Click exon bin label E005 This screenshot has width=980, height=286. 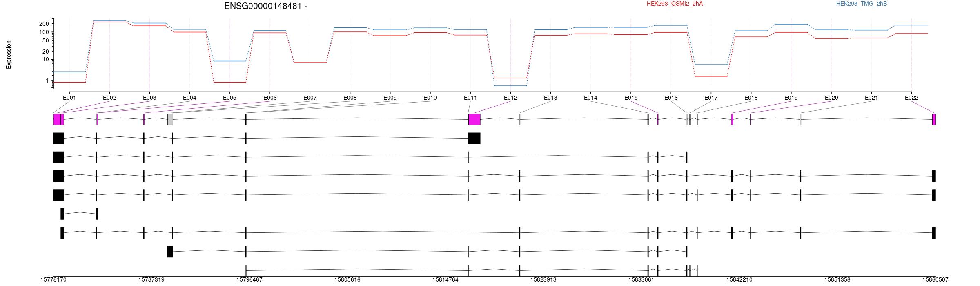pos(229,98)
